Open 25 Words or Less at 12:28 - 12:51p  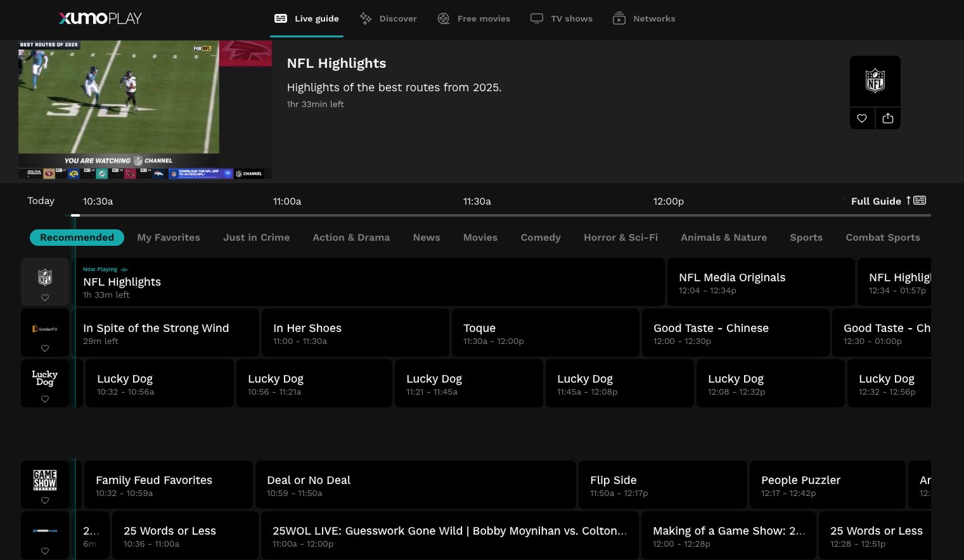tap(875, 535)
